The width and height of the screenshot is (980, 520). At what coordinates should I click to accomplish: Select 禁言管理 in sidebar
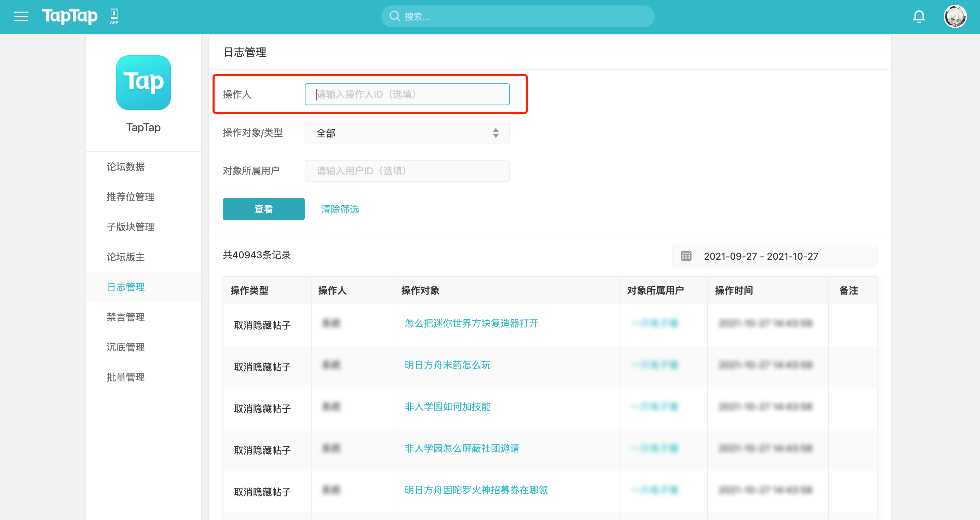125,317
